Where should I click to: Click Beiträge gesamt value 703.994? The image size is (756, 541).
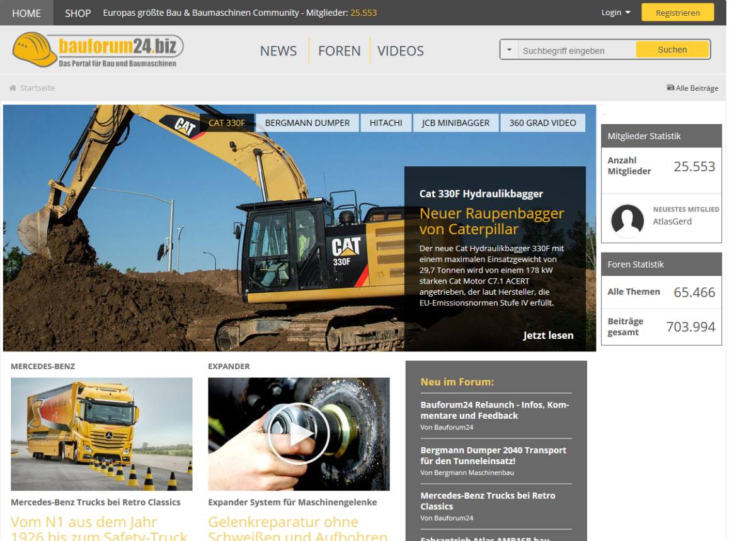(691, 327)
